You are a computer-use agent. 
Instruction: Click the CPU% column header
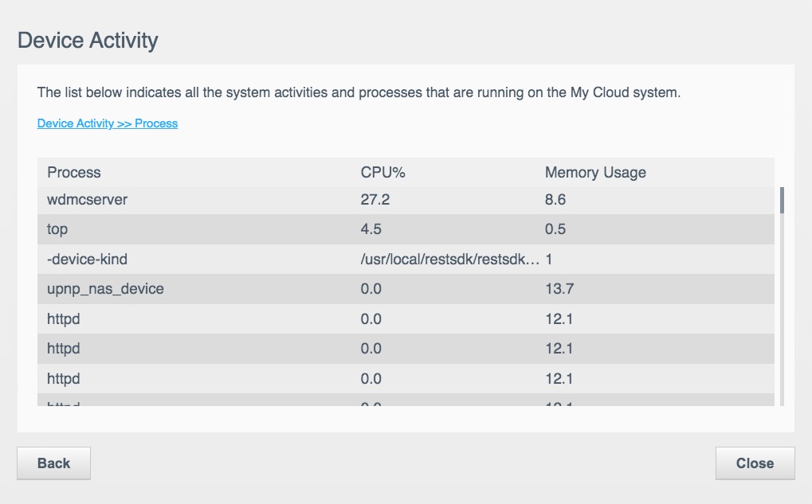pos(383,172)
